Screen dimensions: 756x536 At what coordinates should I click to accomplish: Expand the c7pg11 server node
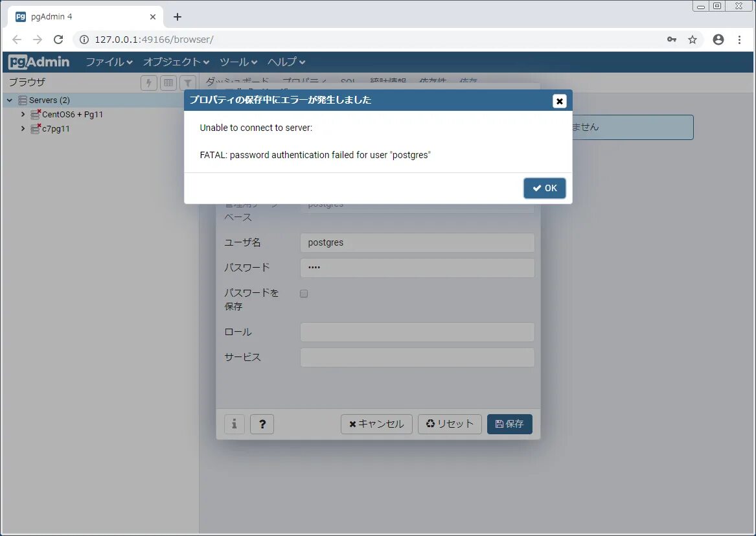[23, 129]
